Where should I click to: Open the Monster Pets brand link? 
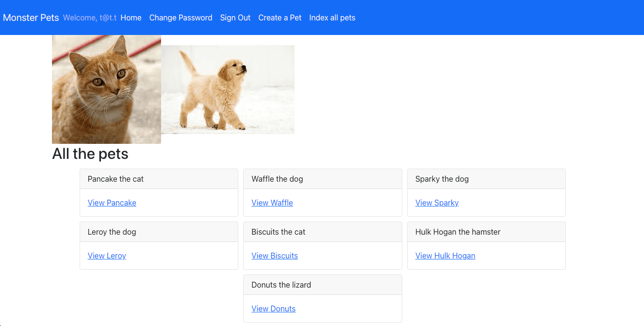(31, 17)
